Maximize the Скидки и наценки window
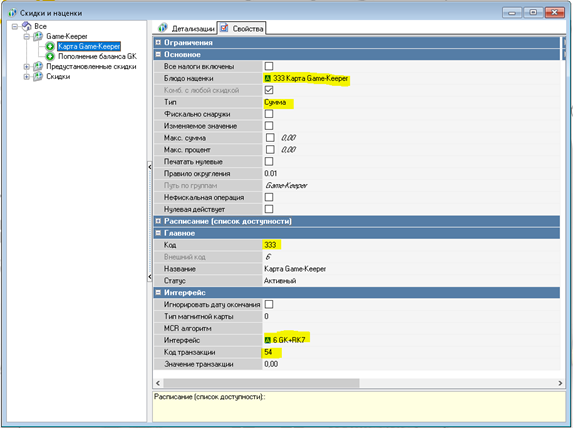Image resolution: width=573 pixels, height=428 pixels. point(533,12)
